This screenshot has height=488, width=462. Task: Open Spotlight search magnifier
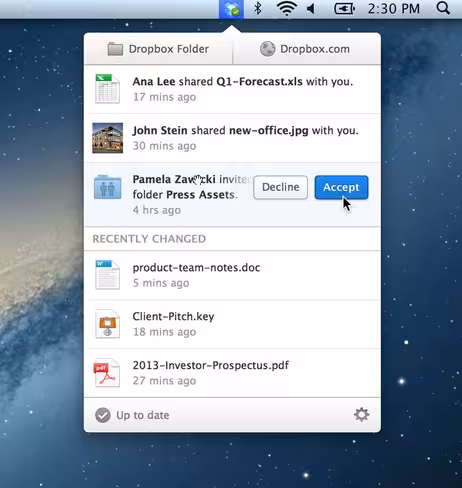tap(443, 8)
